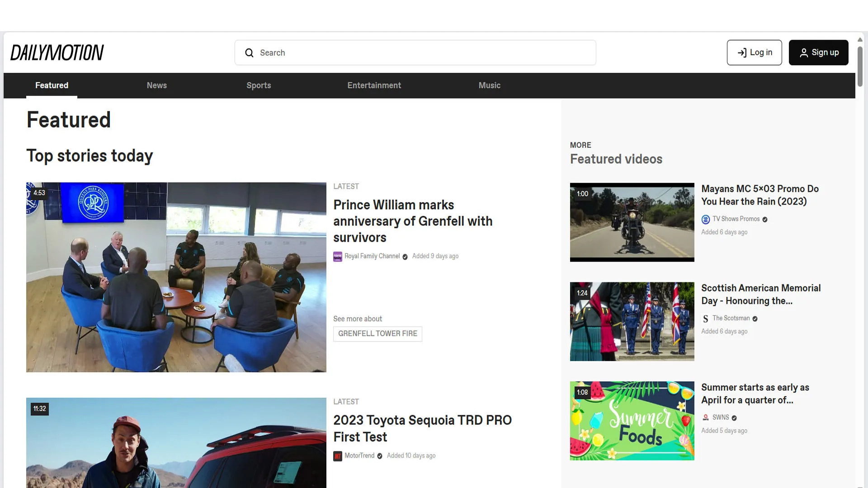Click inside the search input field

coord(415,52)
